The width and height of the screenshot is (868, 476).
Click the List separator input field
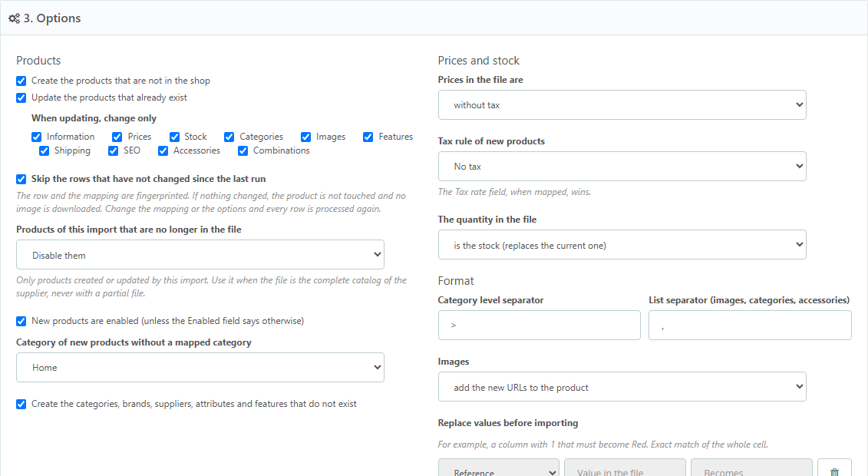[x=750, y=325]
